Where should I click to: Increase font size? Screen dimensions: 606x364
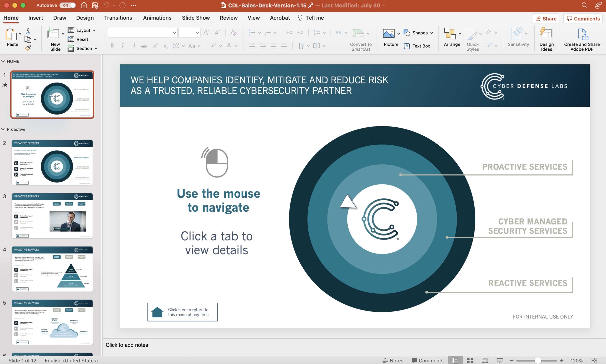pos(206,33)
